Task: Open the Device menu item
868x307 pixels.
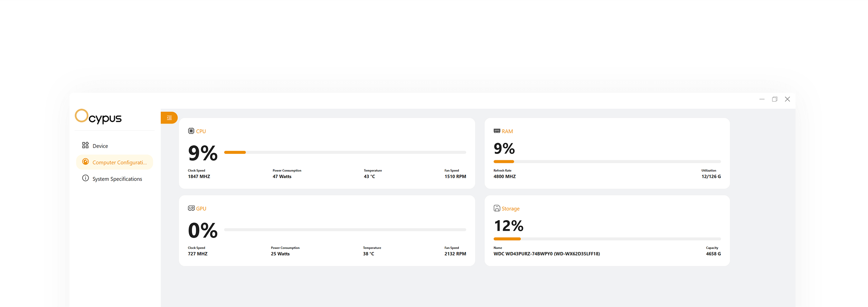Action: pyautogui.click(x=100, y=146)
